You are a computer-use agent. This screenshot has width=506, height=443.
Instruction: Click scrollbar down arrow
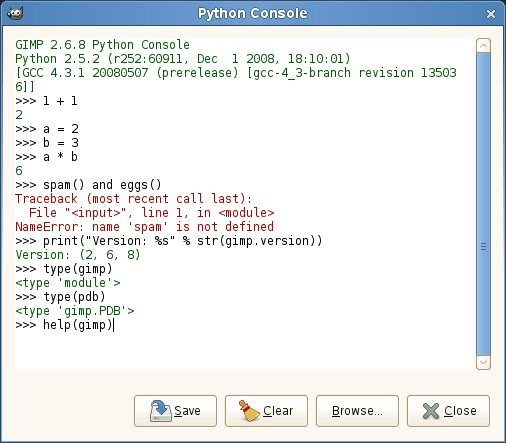point(483,362)
